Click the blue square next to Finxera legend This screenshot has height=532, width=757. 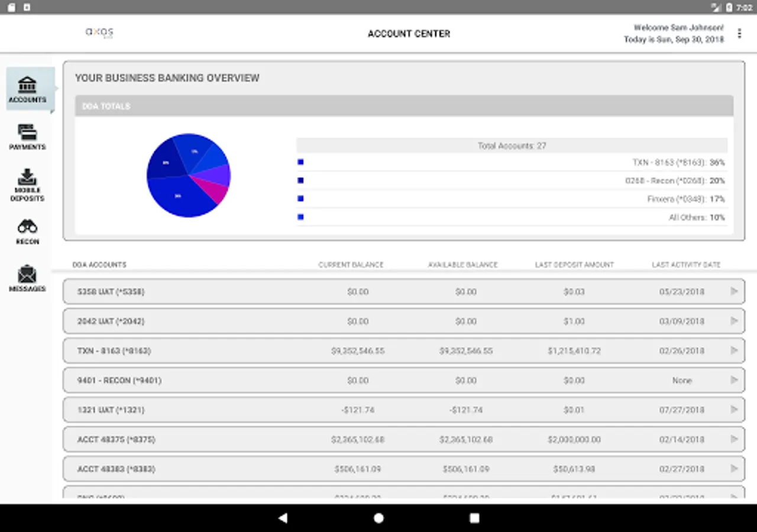click(300, 199)
